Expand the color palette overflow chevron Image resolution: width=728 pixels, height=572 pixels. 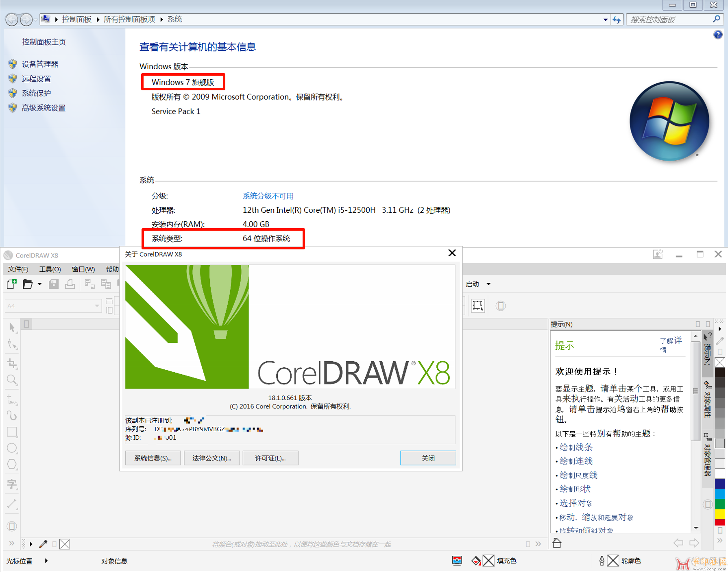point(720,541)
